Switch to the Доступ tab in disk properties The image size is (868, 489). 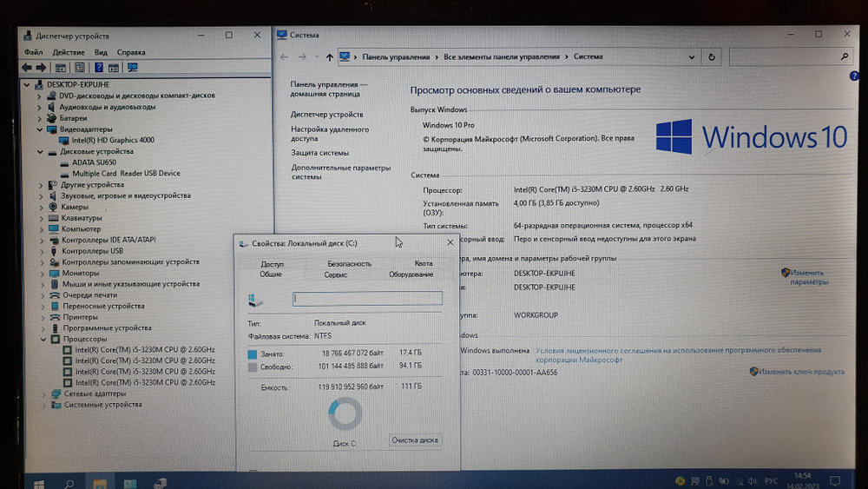(272, 264)
